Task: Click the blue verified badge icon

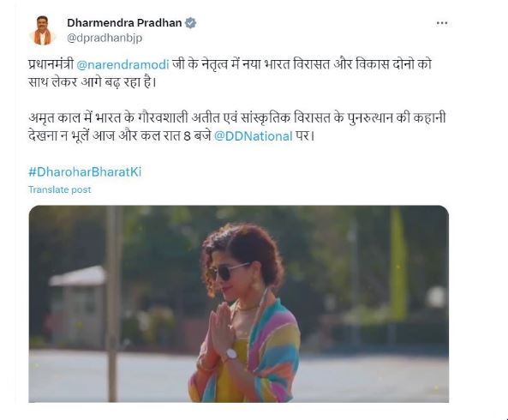Action: point(190,23)
